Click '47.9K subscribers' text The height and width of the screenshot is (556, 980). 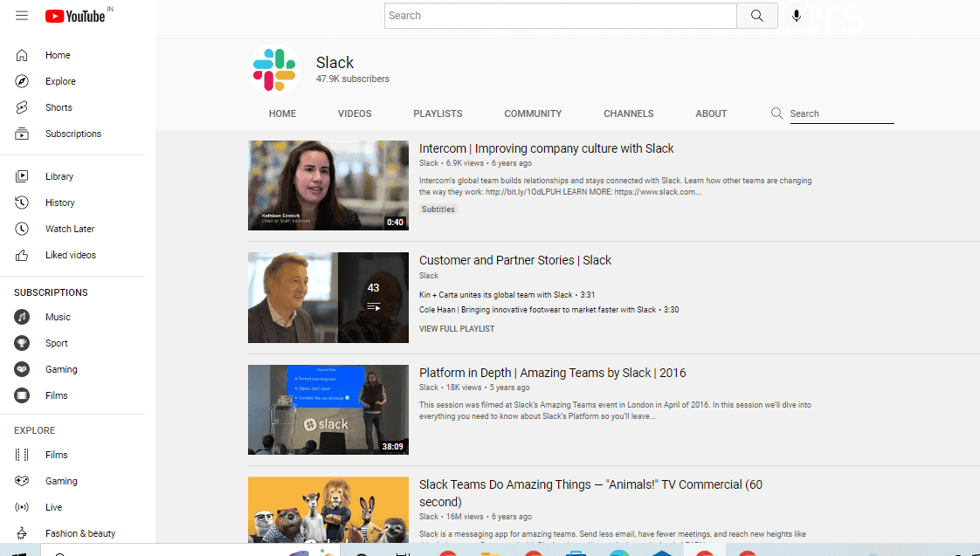point(353,79)
